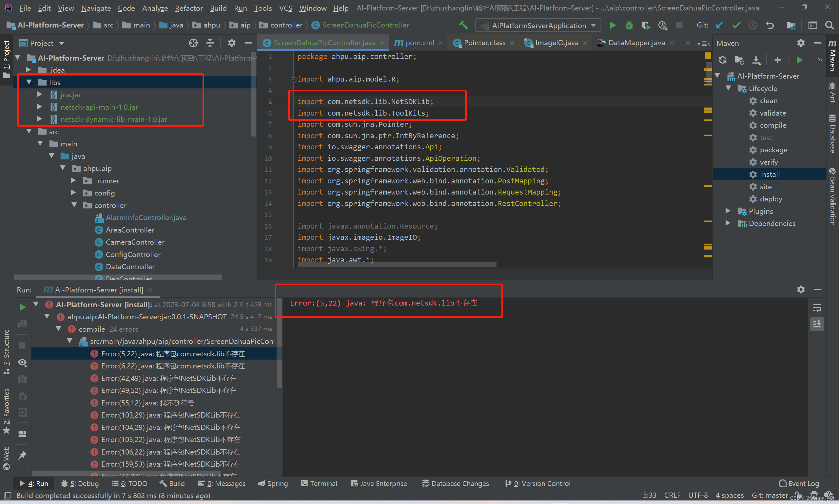Toggle soft-wrap in Run console

tap(817, 308)
